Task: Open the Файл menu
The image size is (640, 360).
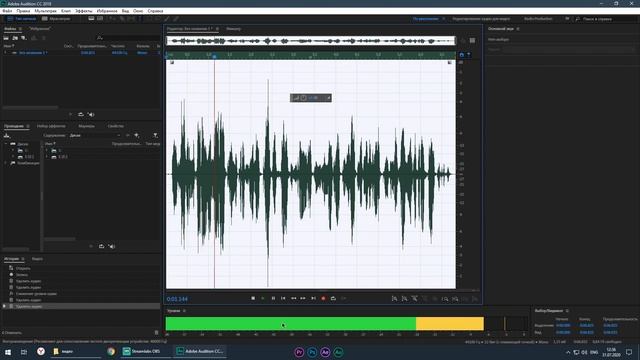Action: (7, 11)
